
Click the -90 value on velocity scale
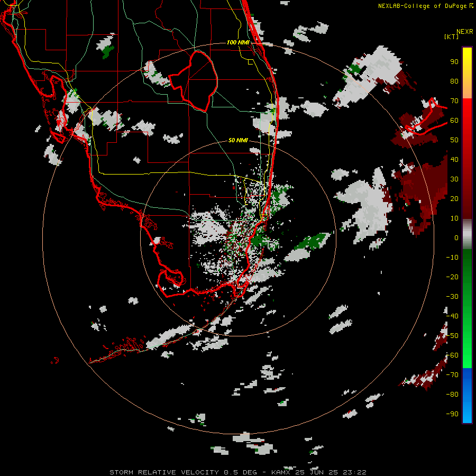point(452,414)
